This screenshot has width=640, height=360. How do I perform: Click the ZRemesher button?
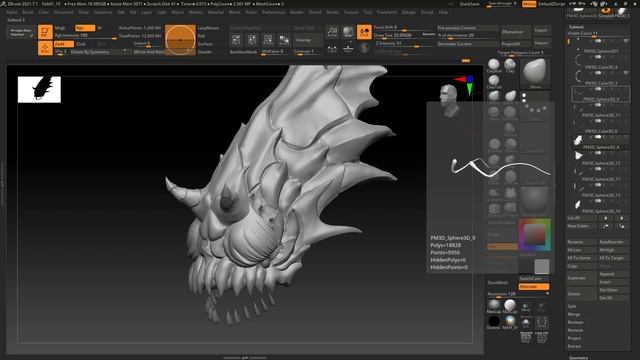(516, 31)
